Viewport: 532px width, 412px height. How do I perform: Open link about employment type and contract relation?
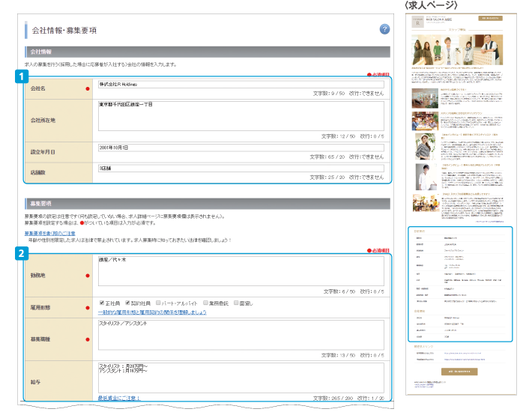(x=152, y=312)
